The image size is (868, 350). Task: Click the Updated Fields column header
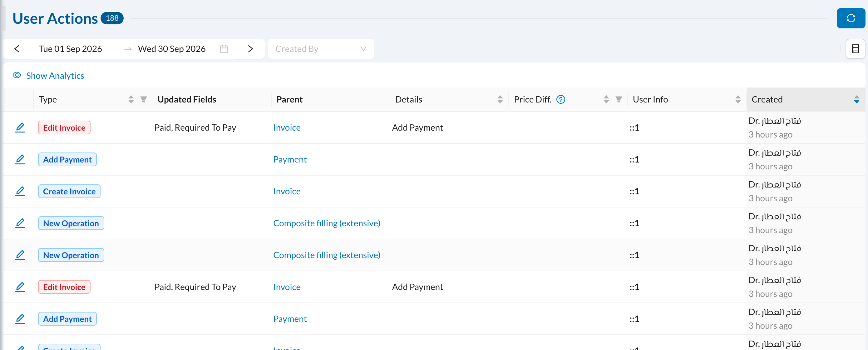click(x=187, y=99)
